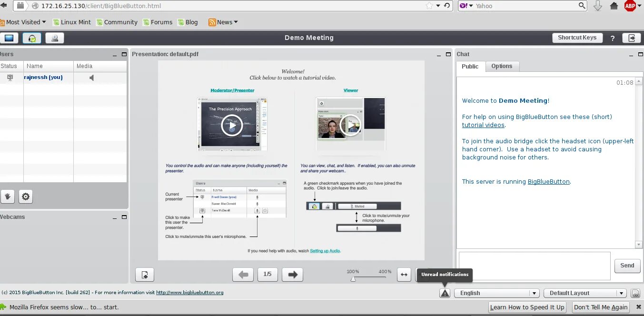Click the raise hand button in Users panel
Viewport: 644px width, 316px height.
coord(7,196)
